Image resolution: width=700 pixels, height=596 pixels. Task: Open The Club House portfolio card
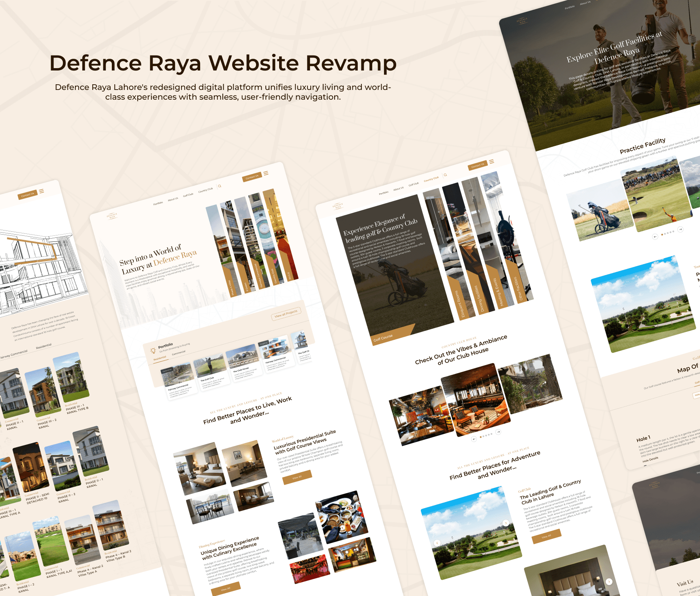[243, 363]
